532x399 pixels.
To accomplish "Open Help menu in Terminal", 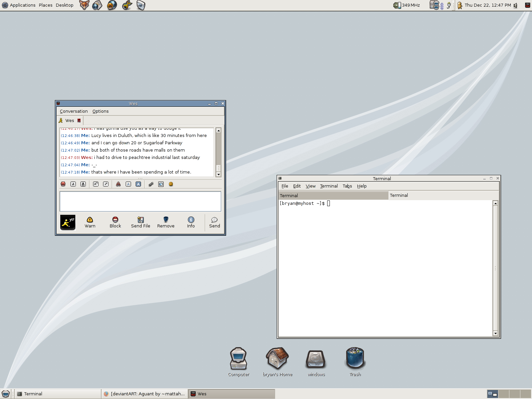I will pyautogui.click(x=362, y=186).
